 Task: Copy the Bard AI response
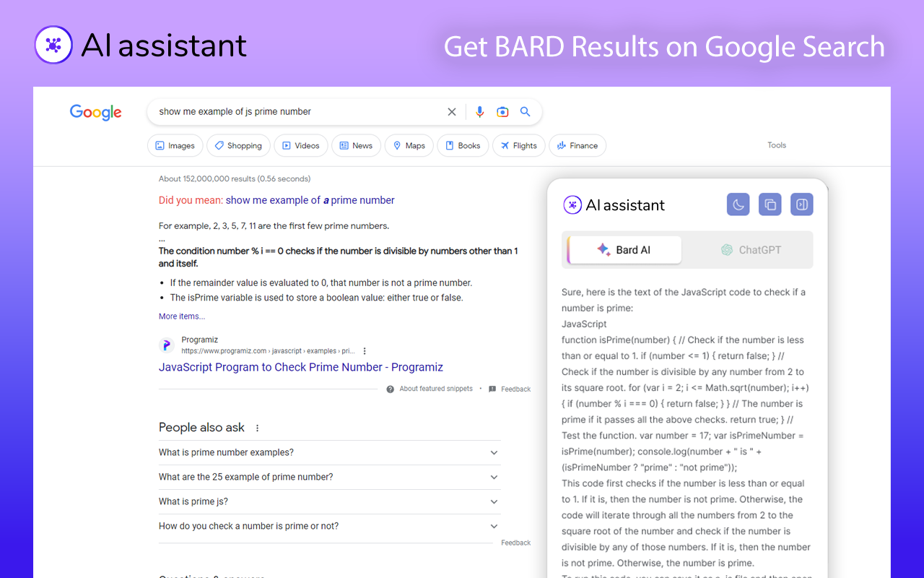(770, 204)
